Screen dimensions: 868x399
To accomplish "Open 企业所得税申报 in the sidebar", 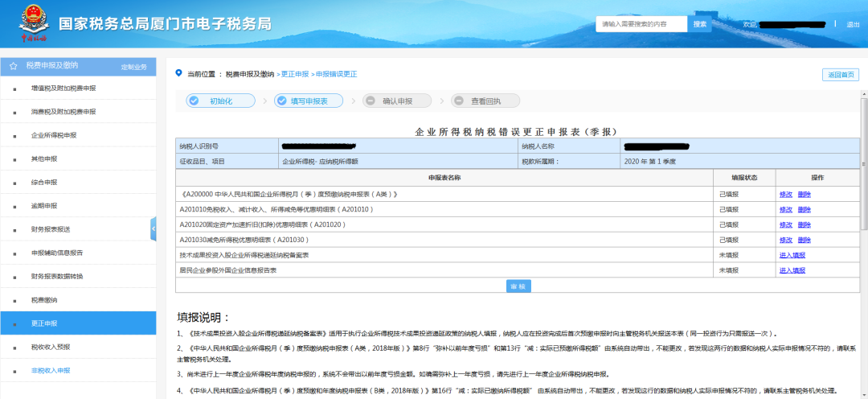I will point(54,135).
